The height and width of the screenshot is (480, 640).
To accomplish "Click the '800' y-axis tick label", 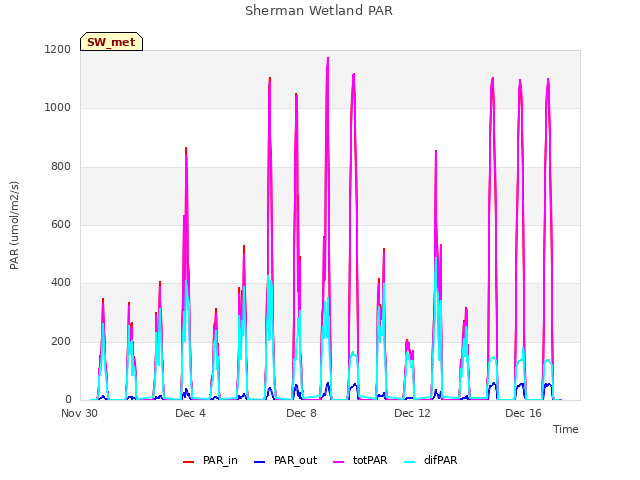I will [x=61, y=167].
